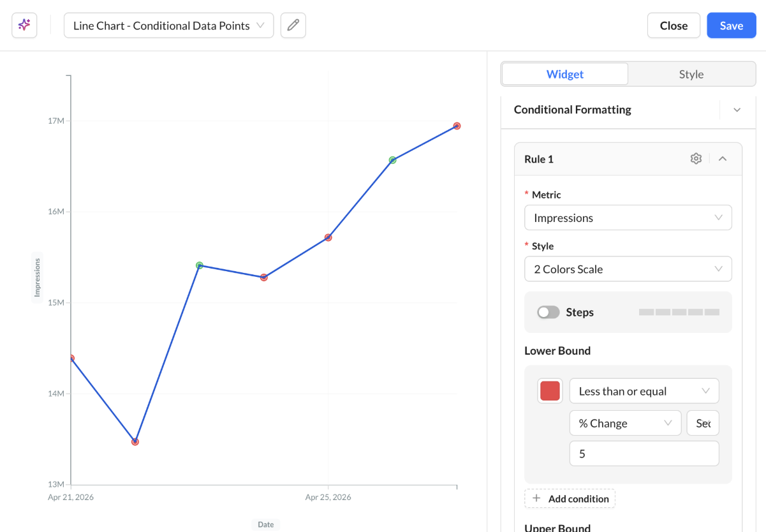Click the red data point at lowest value
Screen dimensions: 766x532
point(135,441)
